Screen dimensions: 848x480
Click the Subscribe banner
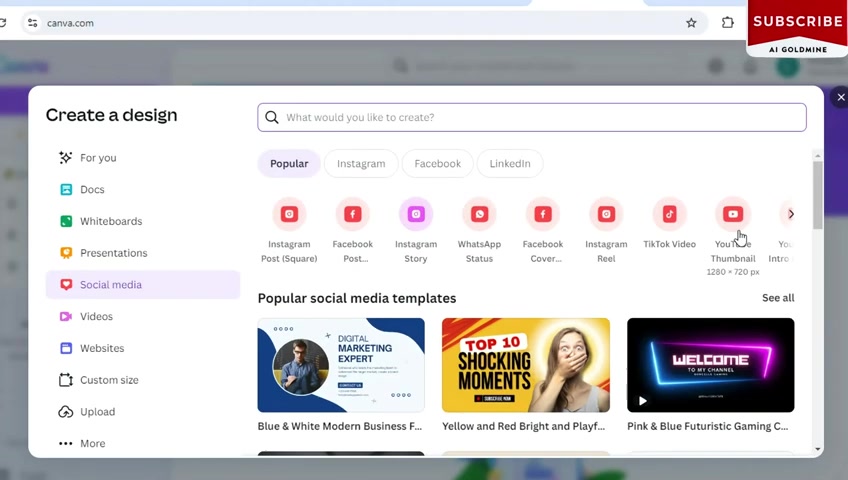pyautogui.click(x=797, y=28)
